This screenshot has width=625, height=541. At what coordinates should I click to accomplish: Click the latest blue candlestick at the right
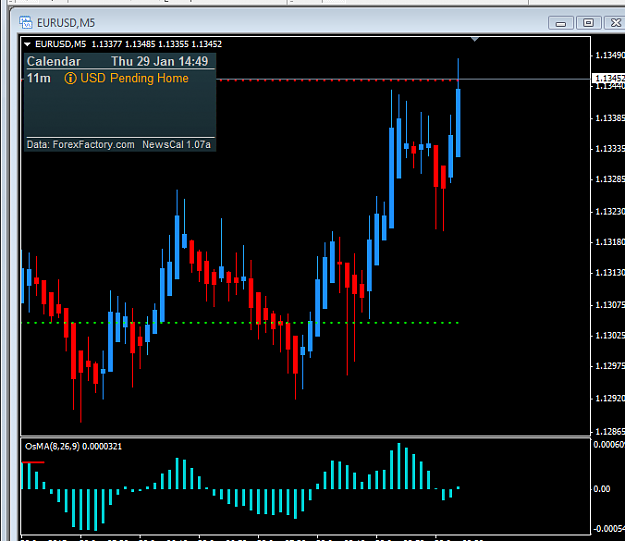coord(458,123)
